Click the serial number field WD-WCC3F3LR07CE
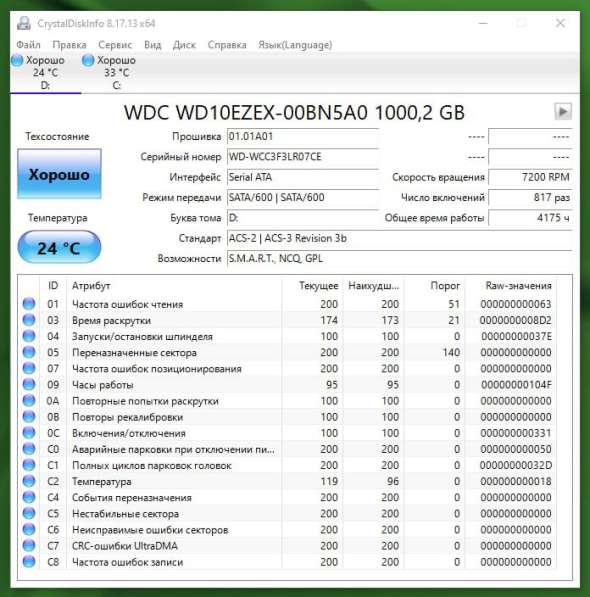 tap(303, 157)
